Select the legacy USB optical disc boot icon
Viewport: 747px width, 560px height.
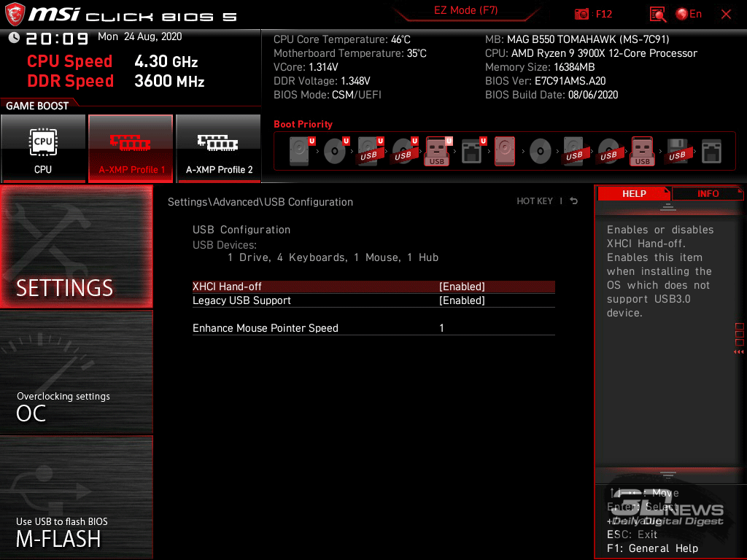pos(609,151)
